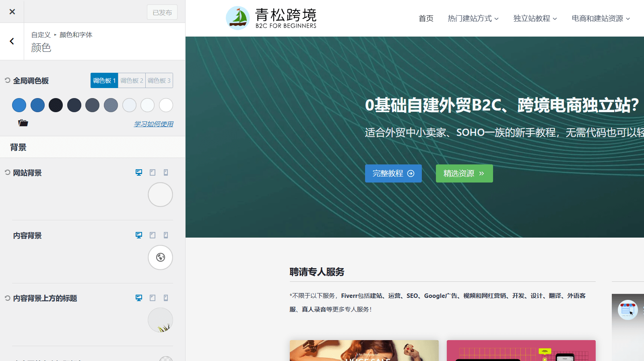The image size is (644, 361).
Task: Reset the 全局调色板 global palette
Action: pyautogui.click(x=7, y=80)
